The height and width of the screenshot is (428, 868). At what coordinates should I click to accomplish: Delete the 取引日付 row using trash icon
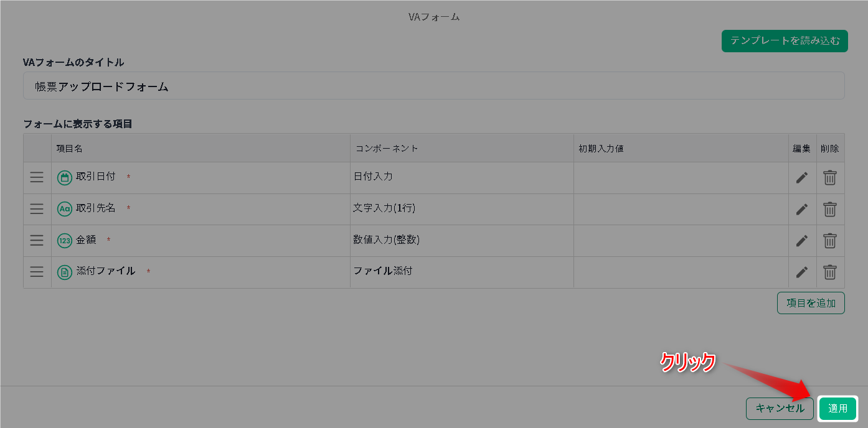[830, 177]
